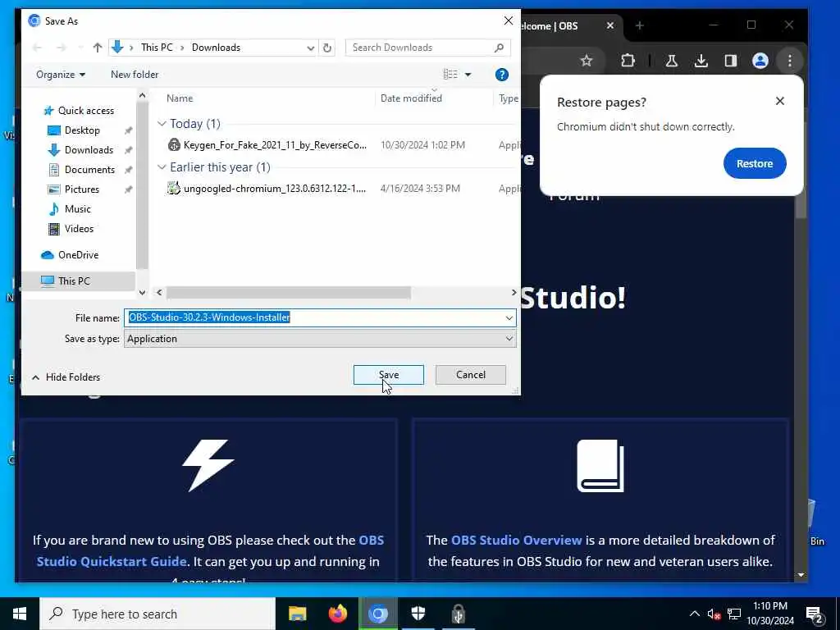Open the Help button in Save As dialog

[x=501, y=75]
